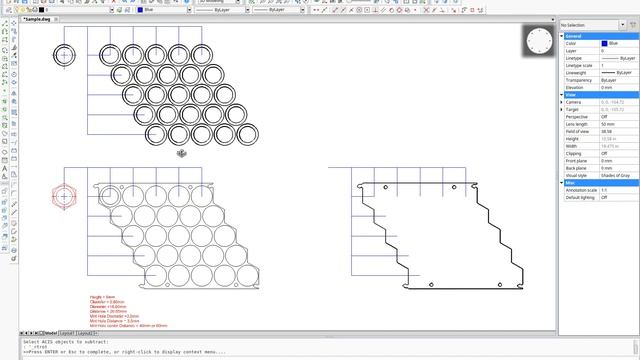
Task: Click the Elevation 0 mm value
Action: coord(619,87)
